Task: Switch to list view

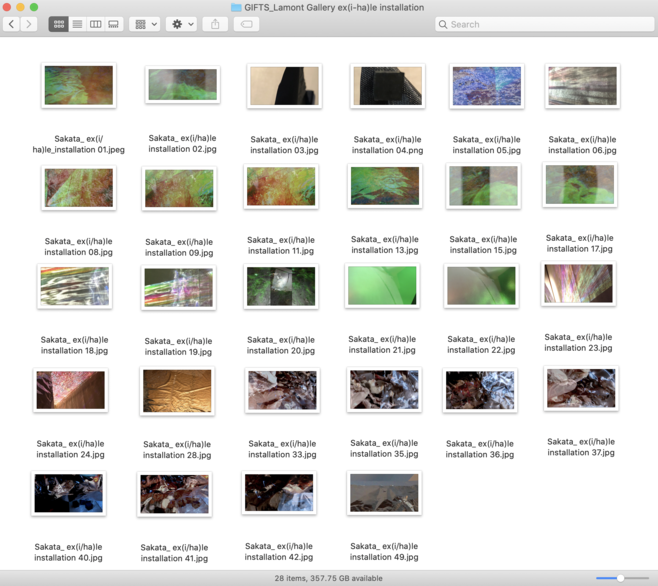Action: (77, 24)
